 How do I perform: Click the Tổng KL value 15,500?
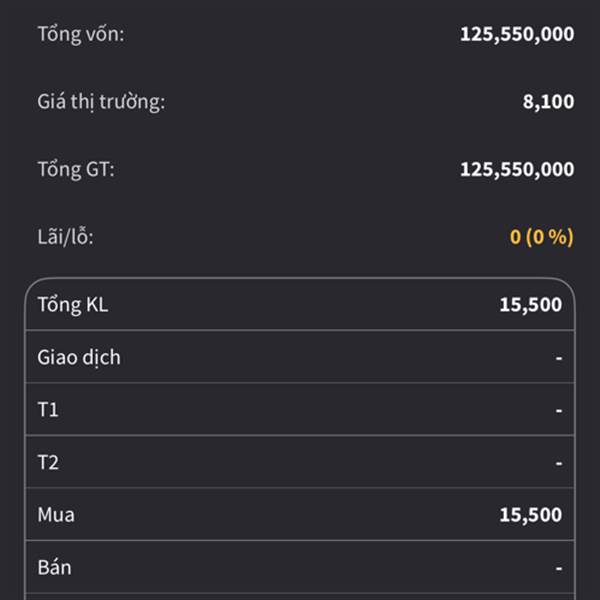click(x=531, y=305)
